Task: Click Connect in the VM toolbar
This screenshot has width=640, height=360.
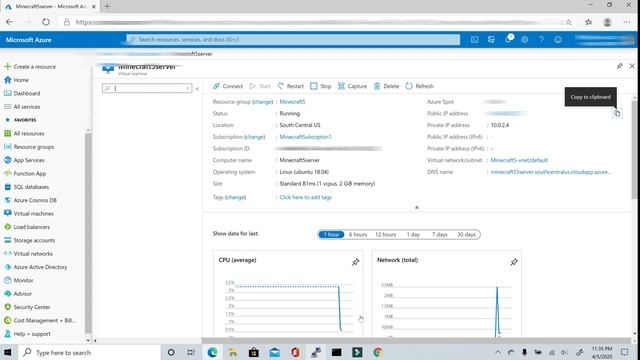Action: point(228,86)
